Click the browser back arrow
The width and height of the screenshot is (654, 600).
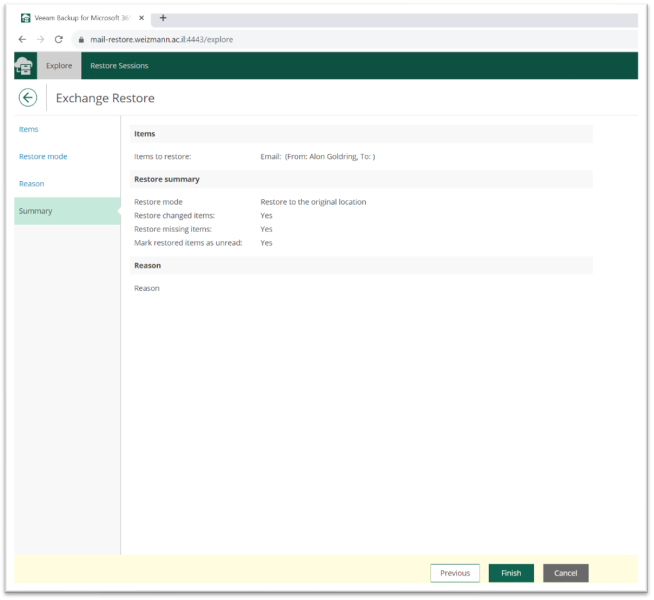pyautogui.click(x=23, y=39)
